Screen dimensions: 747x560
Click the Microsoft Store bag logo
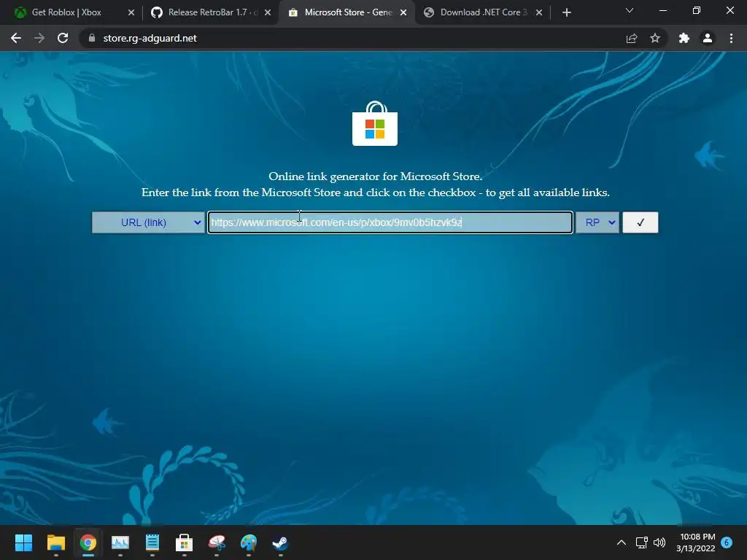(375, 123)
